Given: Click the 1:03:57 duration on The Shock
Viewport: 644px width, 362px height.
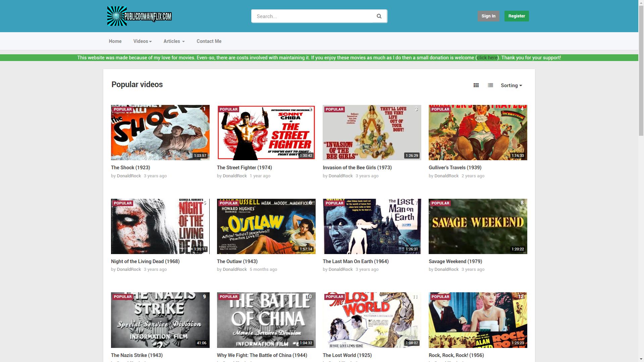Looking at the screenshot, I should (x=200, y=156).
